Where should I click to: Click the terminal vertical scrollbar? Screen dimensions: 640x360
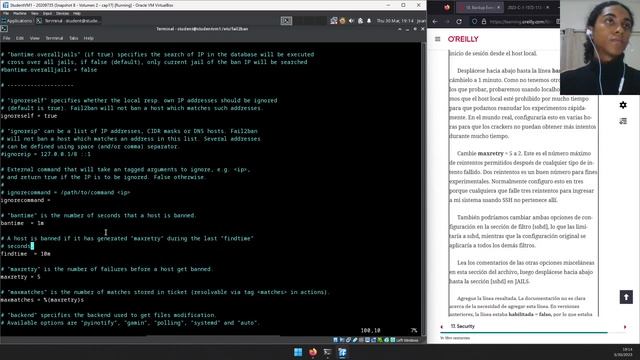423,188
